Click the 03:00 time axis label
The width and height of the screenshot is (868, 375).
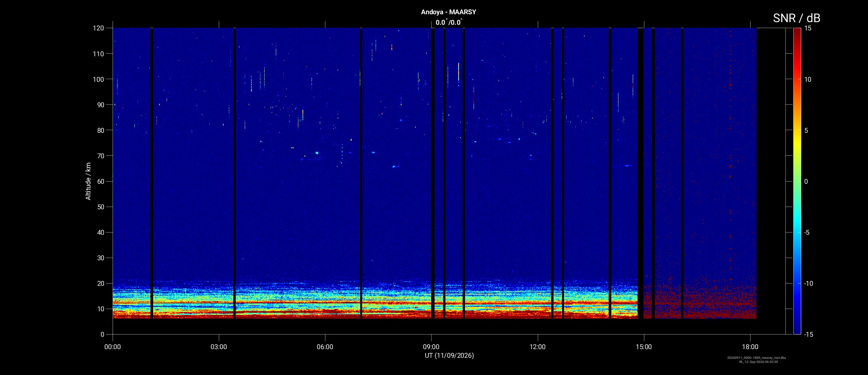click(x=219, y=347)
